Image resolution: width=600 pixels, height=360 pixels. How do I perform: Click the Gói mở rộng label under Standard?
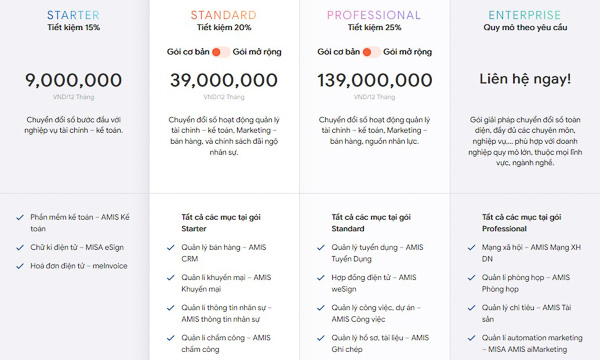click(257, 52)
